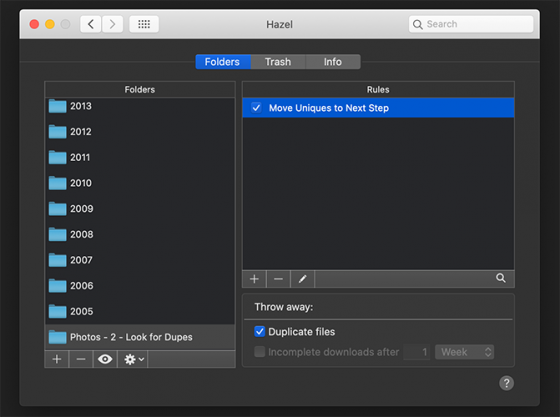Edit selected rule with pencil icon
560x417 pixels.
(302, 279)
